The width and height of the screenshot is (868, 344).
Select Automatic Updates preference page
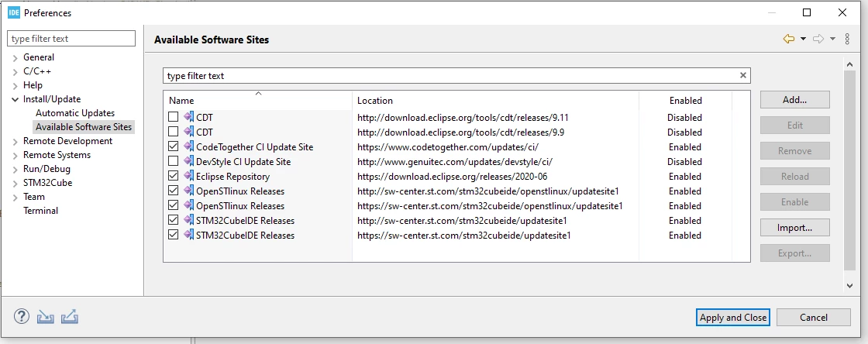click(75, 113)
